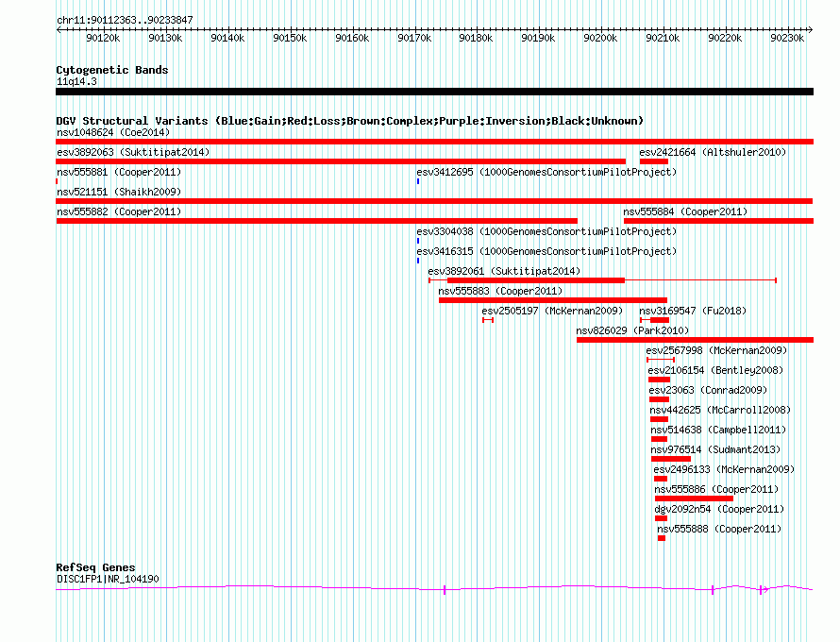Click the chr11:90112363..90233847 coordinate label
The image size is (840, 642).
pyautogui.click(x=125, y=20)
